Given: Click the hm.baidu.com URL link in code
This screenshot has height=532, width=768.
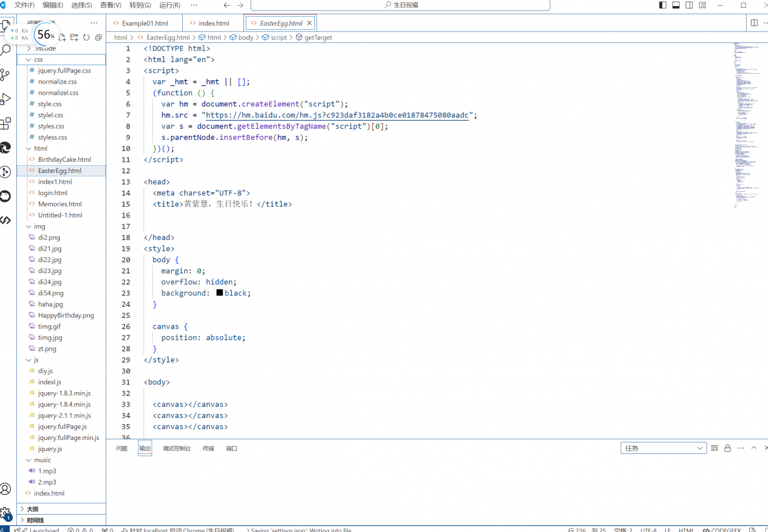Looking at the screenshot, I should pos(337,115).
